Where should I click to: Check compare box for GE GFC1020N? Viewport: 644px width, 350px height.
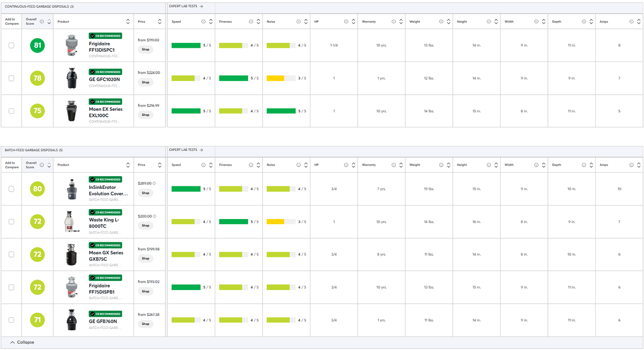click(x=11, y=78)
